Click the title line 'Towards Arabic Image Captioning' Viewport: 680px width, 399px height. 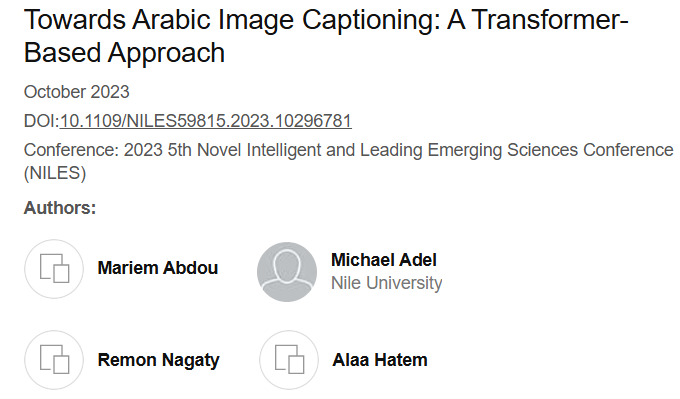pos(232,20)
